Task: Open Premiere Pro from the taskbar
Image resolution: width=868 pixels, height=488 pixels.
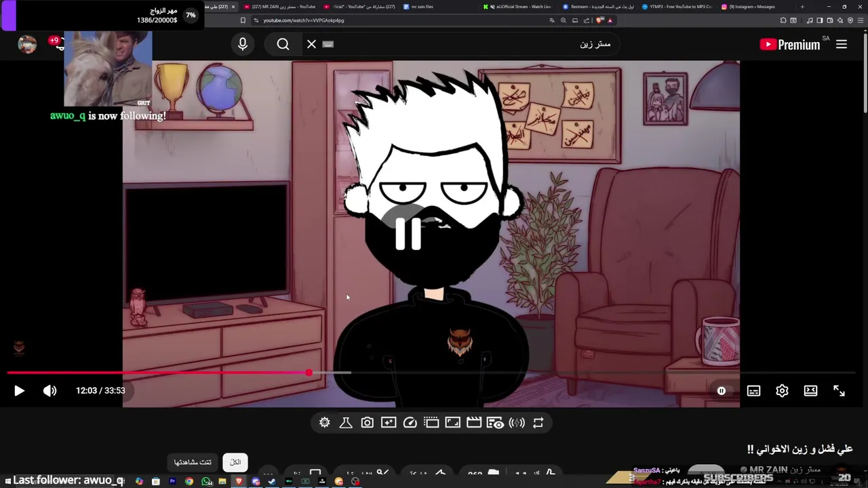Action: coord(172,481)
